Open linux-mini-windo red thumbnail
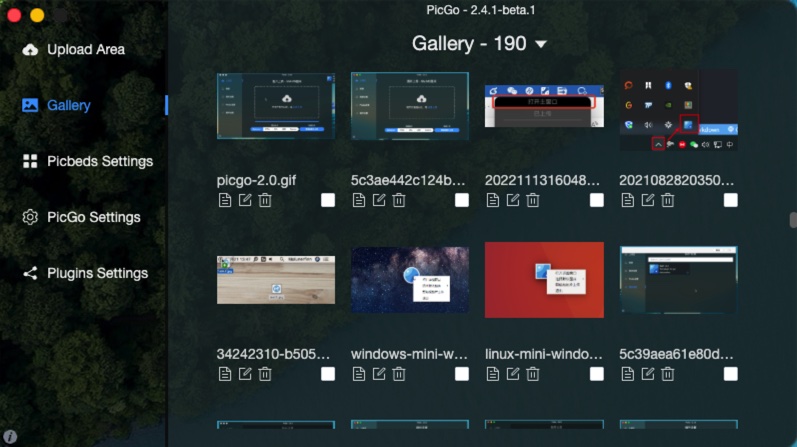This screenshot has height=447, width=797. click(x=544, y=280)
